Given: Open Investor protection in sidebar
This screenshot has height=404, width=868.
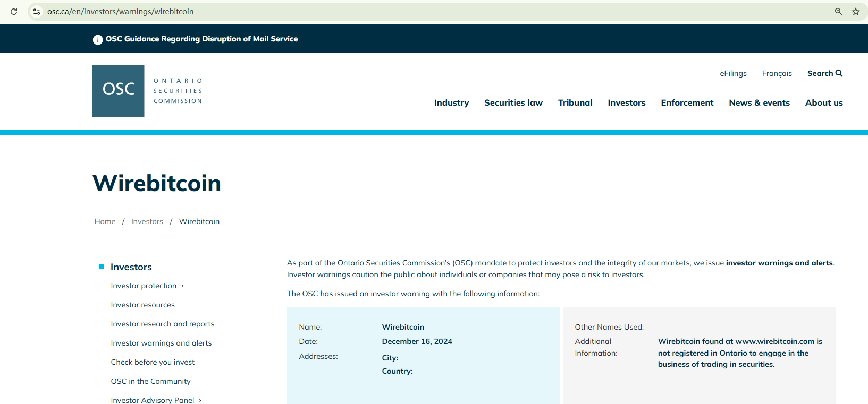Looking at the screenshot, I should coord(144,286).
